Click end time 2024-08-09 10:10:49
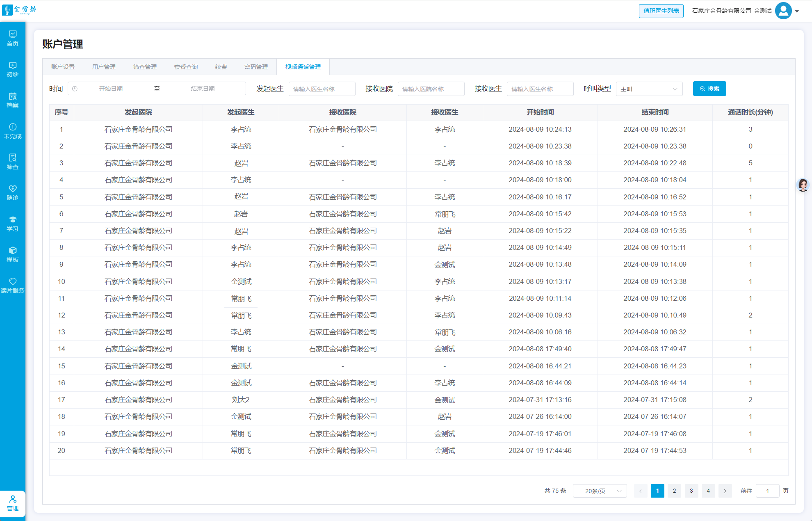The width and height of the screenshot is (812, 521). click(x=655, y=315)
